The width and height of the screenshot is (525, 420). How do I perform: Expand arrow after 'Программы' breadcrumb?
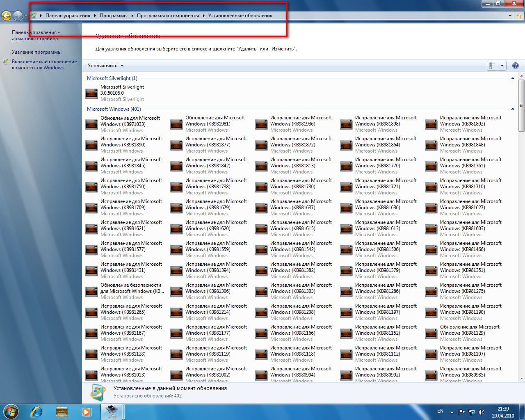(132, 16)
